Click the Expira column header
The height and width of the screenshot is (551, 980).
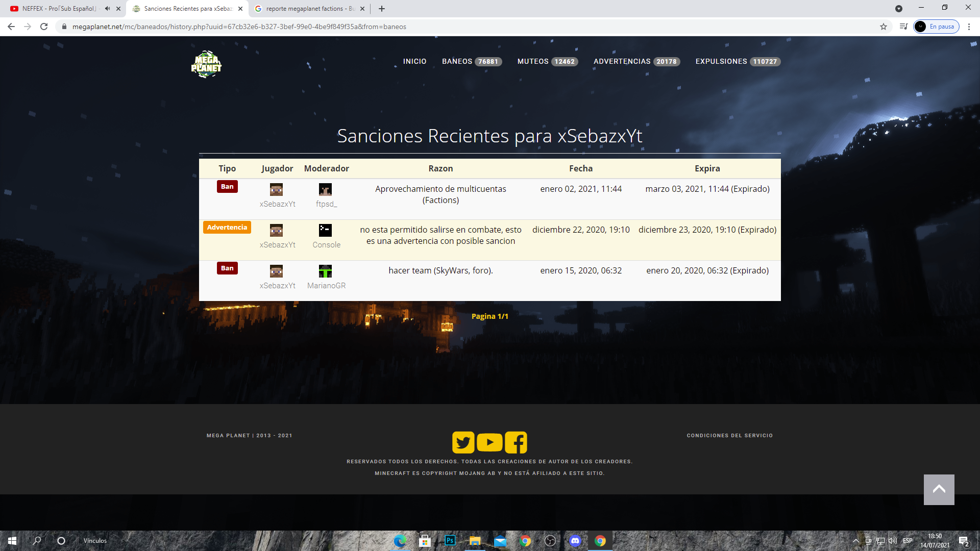click(707, 168)
